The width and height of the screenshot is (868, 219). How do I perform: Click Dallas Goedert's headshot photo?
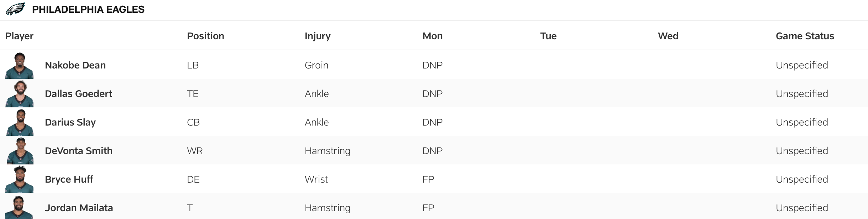[x=20, y=94]
